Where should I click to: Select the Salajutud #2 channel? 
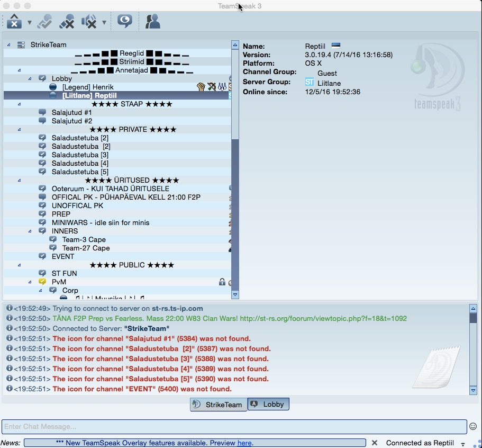point(117,121)
